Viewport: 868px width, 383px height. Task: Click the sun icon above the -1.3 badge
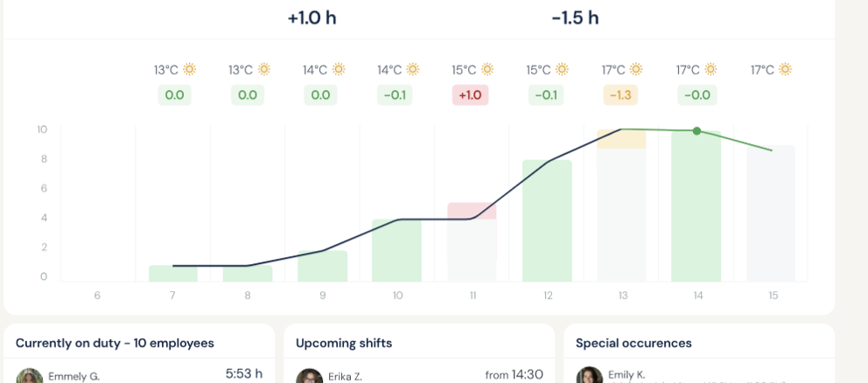click(636, 70)
